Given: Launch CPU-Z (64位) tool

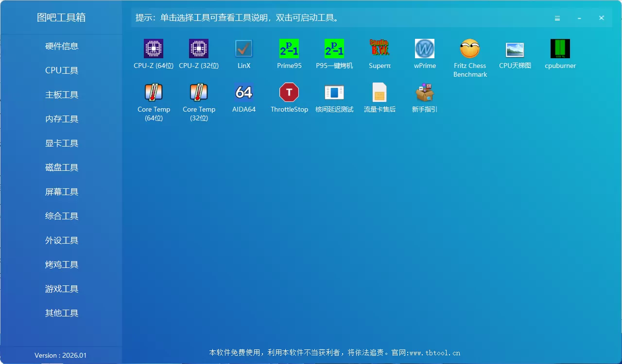Looking at the screenshot, I should 154,50.
